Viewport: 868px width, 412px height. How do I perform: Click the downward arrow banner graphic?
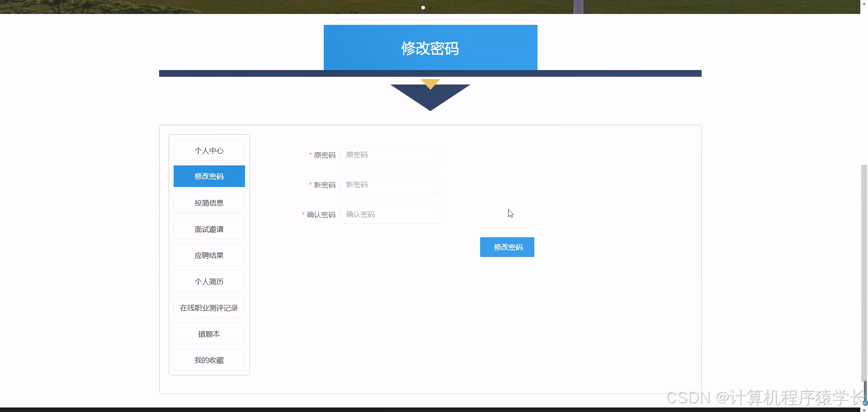[430, 96]
